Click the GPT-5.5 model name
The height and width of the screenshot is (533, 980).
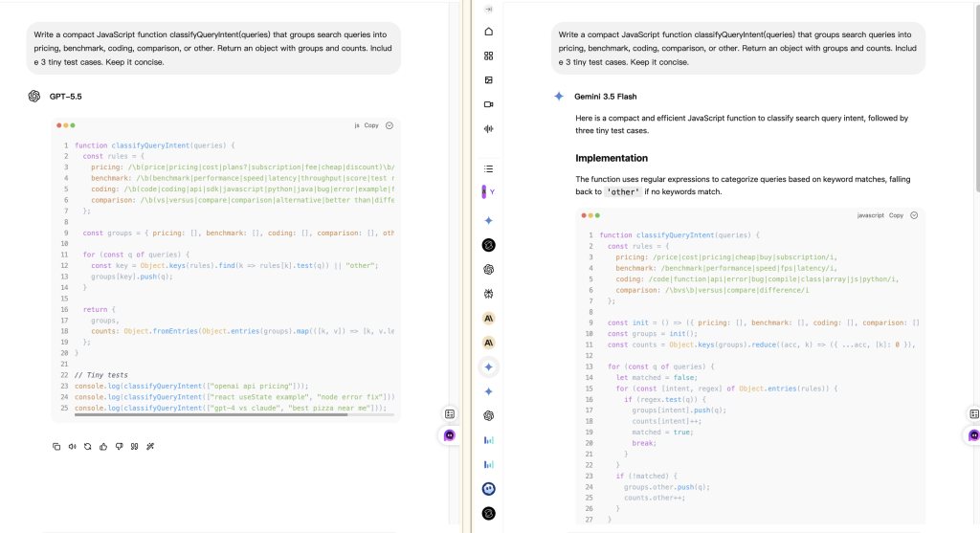pos(66,97)
